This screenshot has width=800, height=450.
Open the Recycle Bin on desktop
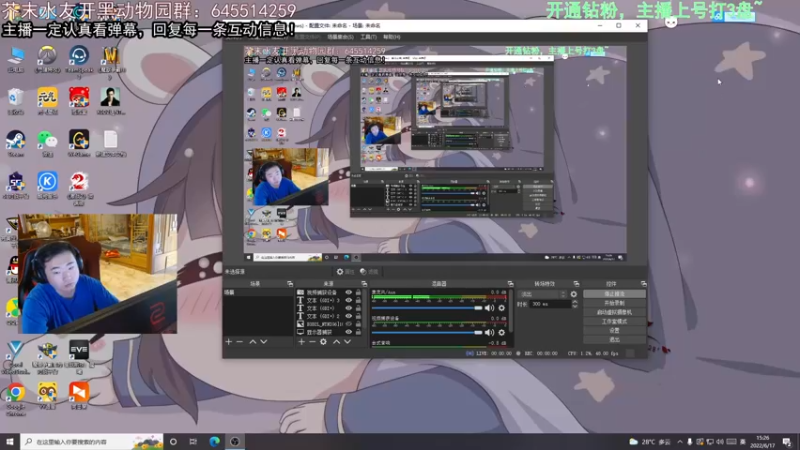[16, 99]
